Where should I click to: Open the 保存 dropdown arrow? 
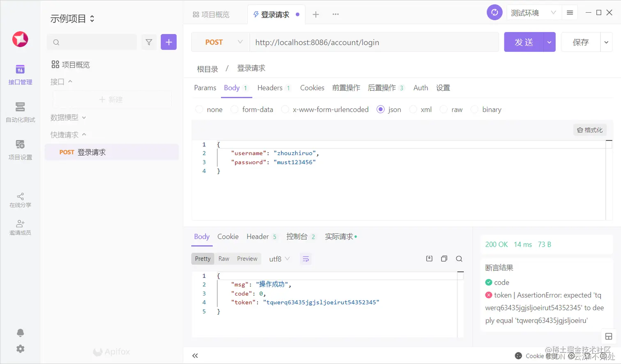pos(606,42)
